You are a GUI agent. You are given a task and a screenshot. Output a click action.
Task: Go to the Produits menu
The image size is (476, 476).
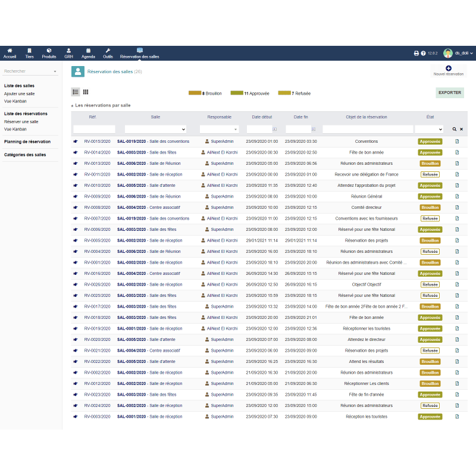click(49, 54)
